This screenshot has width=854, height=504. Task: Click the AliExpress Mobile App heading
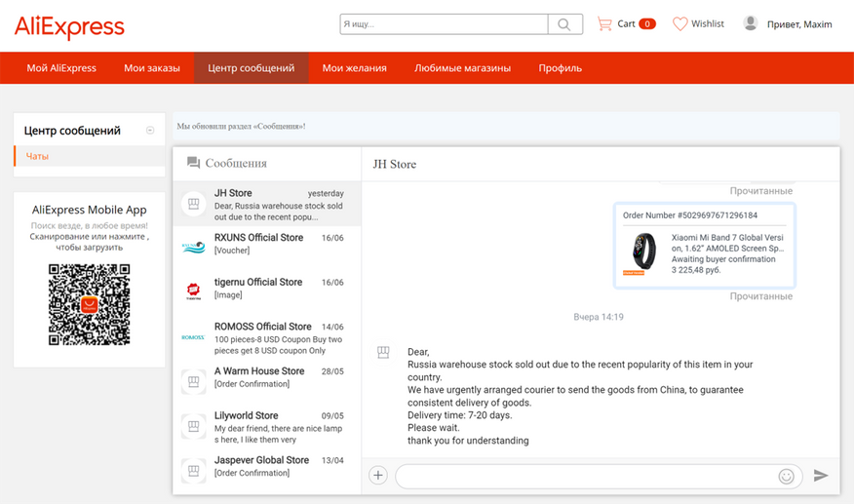(90, 210)
